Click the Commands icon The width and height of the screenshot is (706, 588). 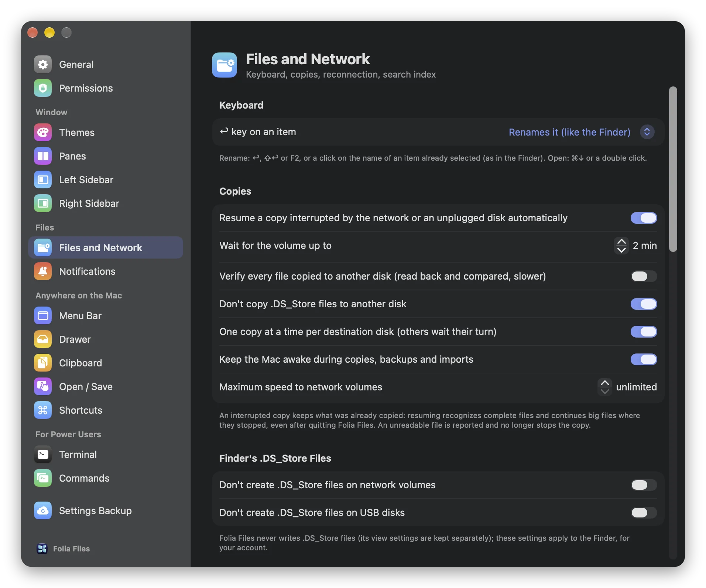point(43,478)
